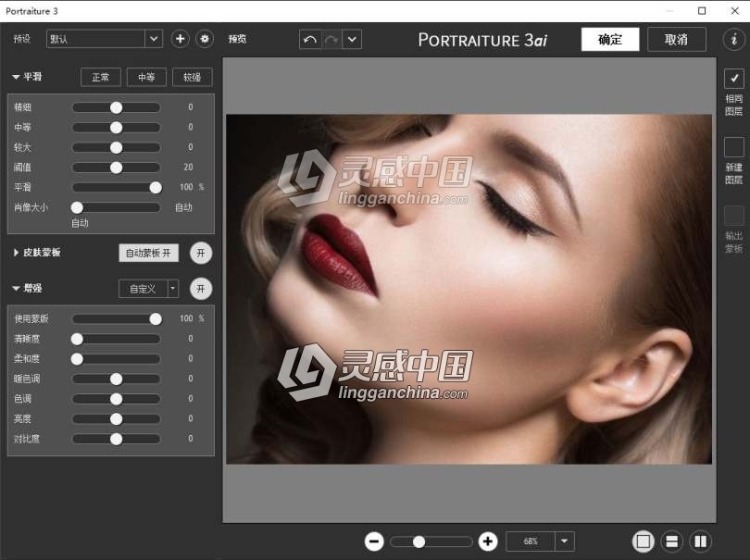The image size is (750, 560).
Task: Open the 自定义 enhancement preset dropdown
Action: 172,289
